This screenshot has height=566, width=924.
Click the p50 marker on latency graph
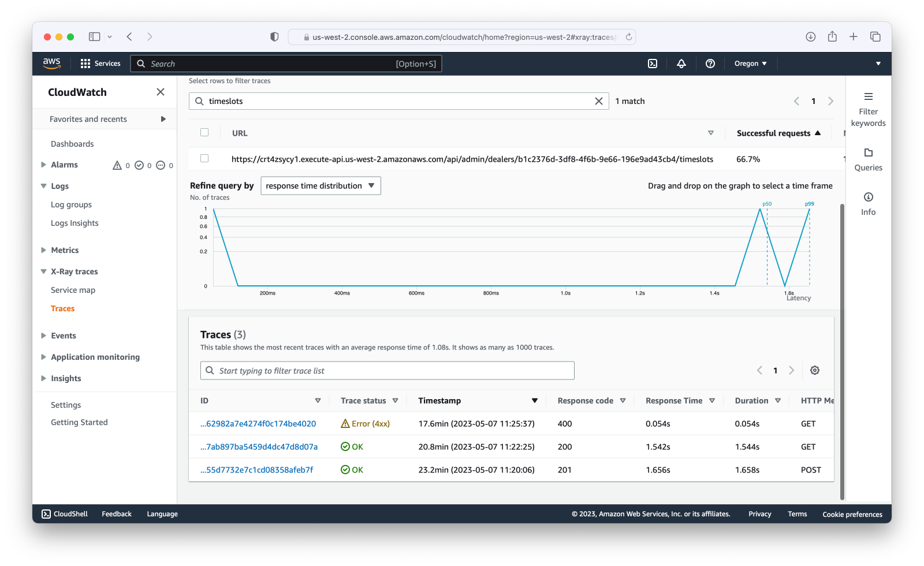[x=767, y=204]
